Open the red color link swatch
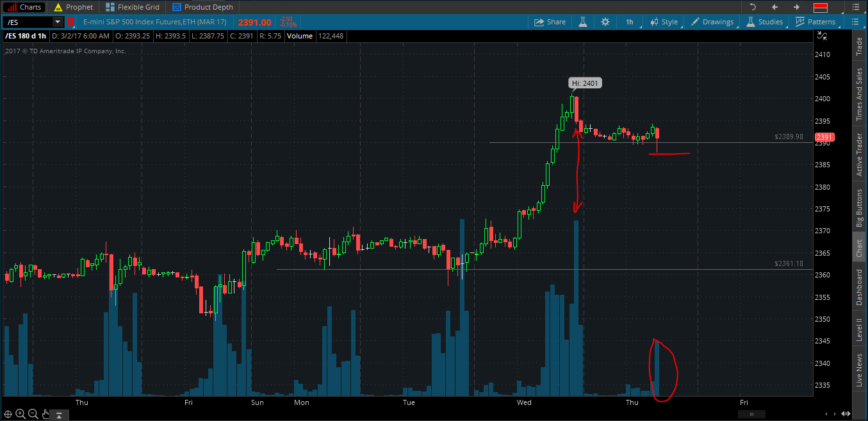This screenshot has width=868, height=421. pos(821,7)
